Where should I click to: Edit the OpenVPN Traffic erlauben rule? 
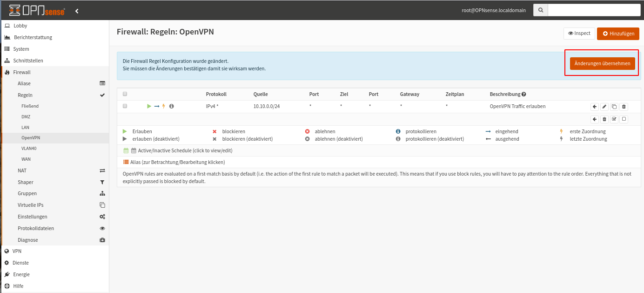pos(604,107)
